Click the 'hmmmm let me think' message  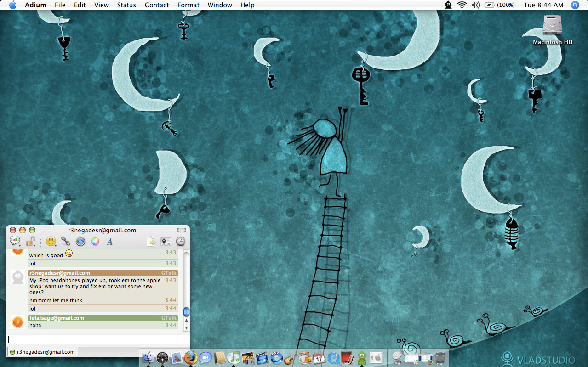[x=56, y=300]
